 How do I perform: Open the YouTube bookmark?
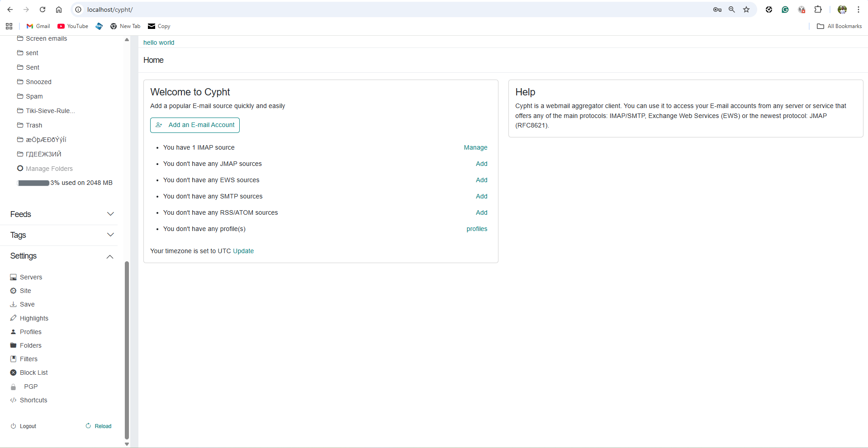72,26
